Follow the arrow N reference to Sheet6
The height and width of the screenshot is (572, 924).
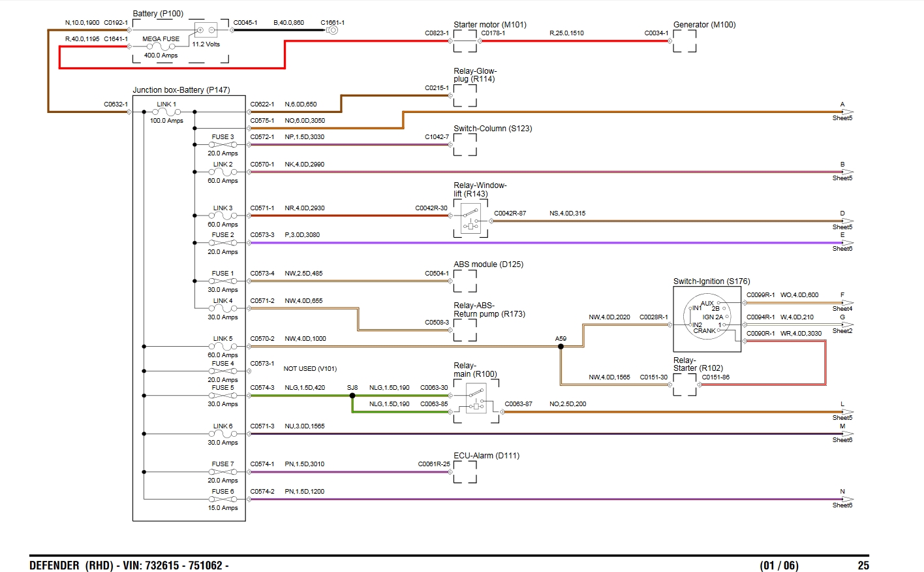pyautogui.click(x=846, y=500)
